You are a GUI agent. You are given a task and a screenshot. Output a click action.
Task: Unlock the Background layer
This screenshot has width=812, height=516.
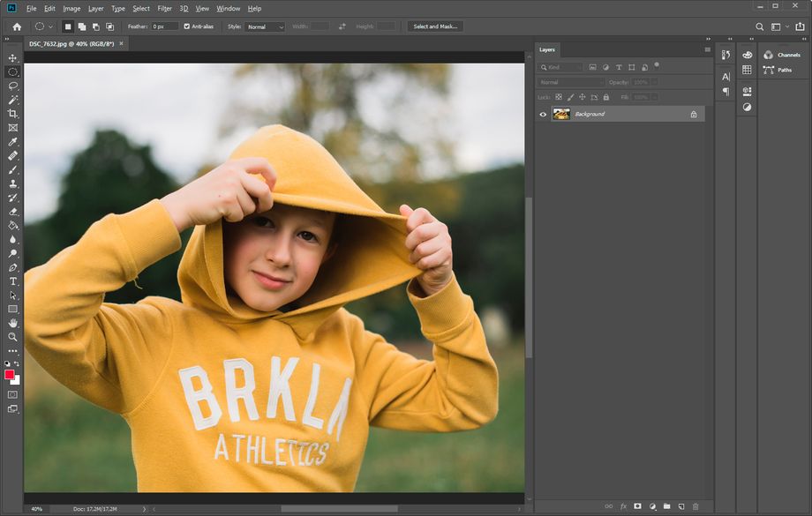[x=694, y=114]
